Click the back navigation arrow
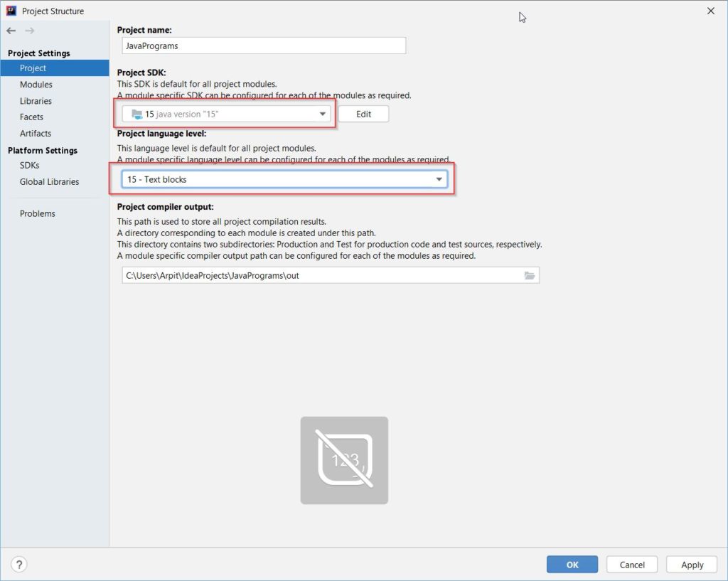 click(x=12, y=31)
